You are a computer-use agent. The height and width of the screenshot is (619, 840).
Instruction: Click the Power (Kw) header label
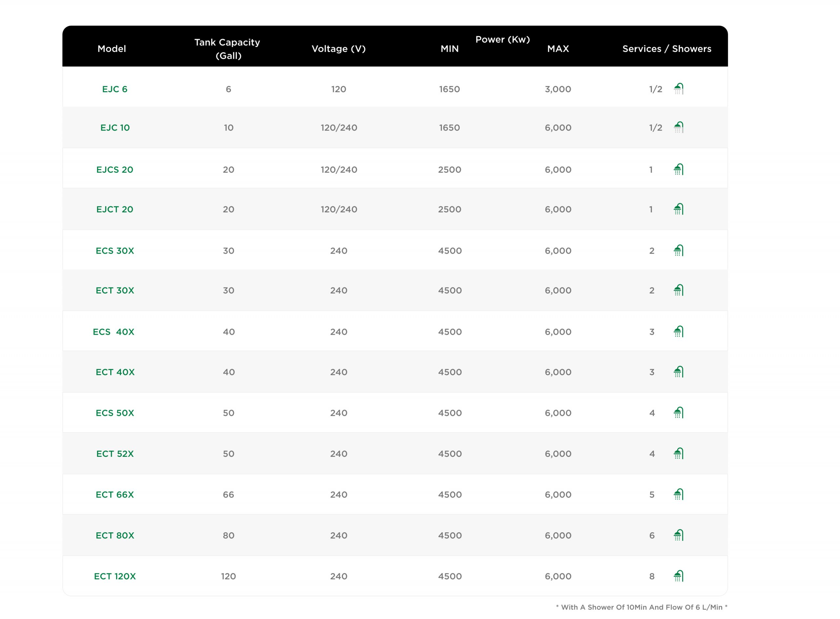(x=503, y=39)
